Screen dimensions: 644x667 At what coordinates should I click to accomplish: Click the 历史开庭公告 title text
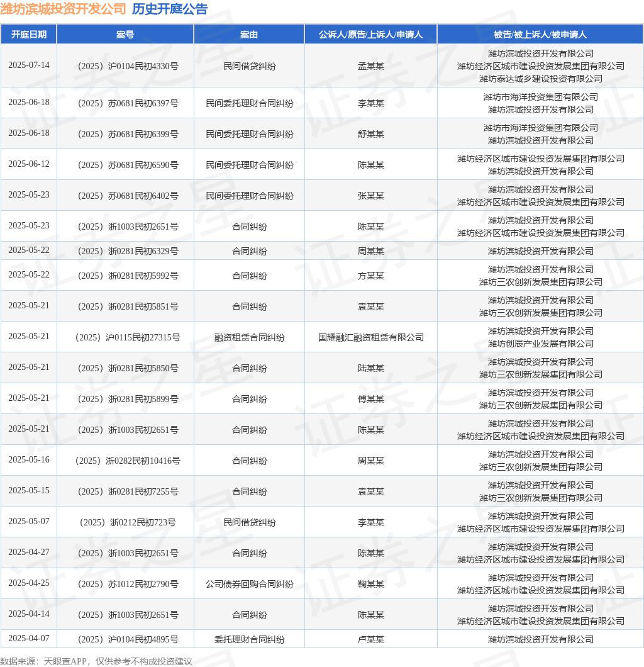170,9
